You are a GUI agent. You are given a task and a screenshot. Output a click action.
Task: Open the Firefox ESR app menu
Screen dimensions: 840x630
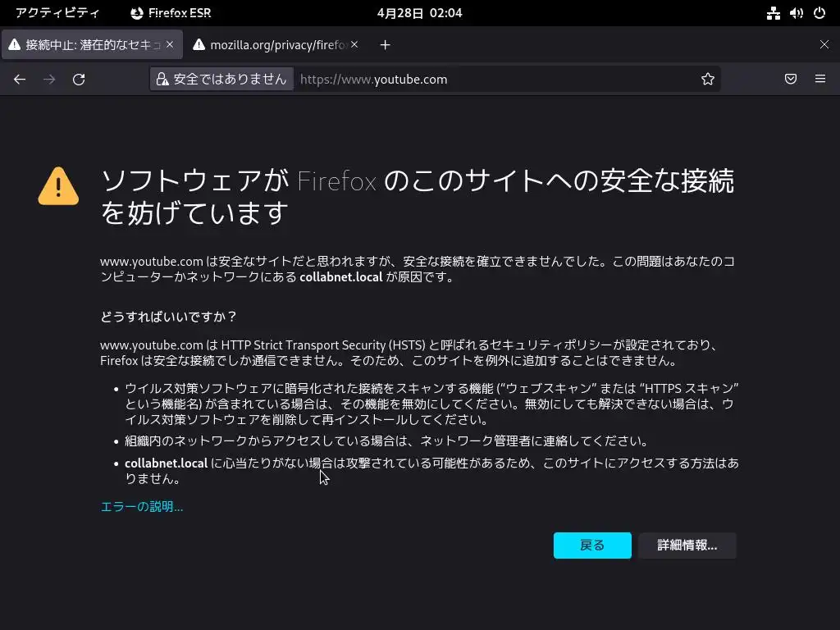171,13
